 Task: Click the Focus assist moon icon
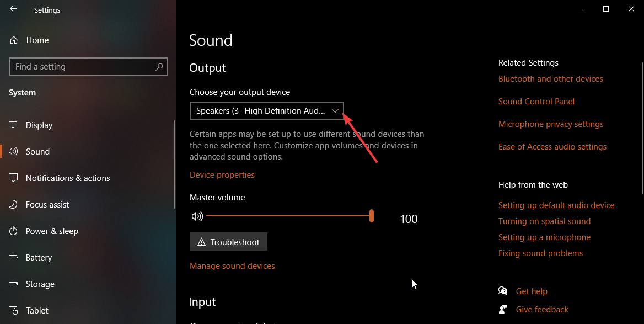pos(14,205)
